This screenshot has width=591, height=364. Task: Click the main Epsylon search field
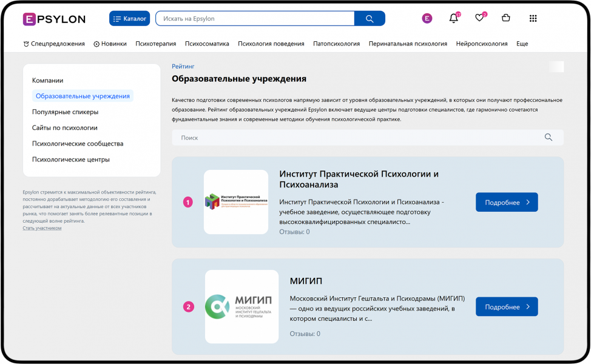pyautogui.click(x=255, y=18)
